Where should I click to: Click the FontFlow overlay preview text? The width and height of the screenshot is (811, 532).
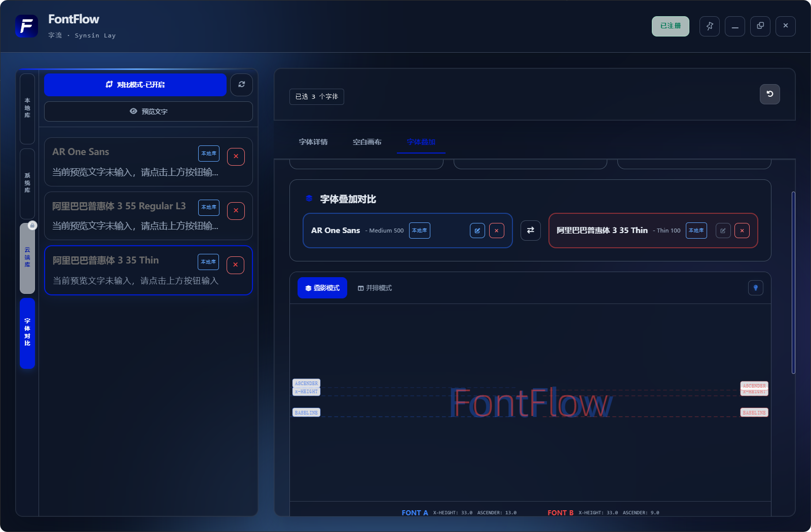[x=531, y=403]
